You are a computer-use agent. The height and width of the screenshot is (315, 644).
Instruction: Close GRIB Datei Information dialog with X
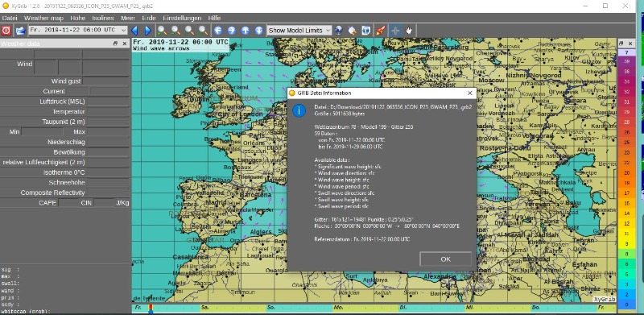(470, 93)
